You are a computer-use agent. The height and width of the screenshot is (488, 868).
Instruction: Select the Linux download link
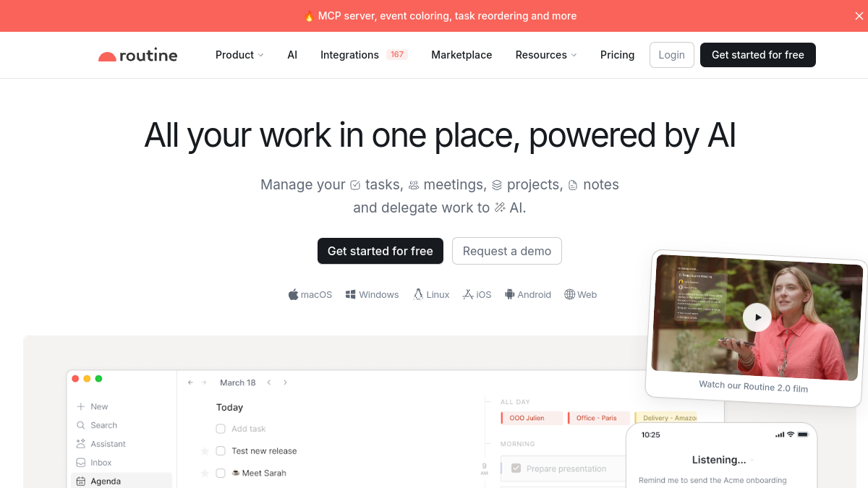click(431, 294)
